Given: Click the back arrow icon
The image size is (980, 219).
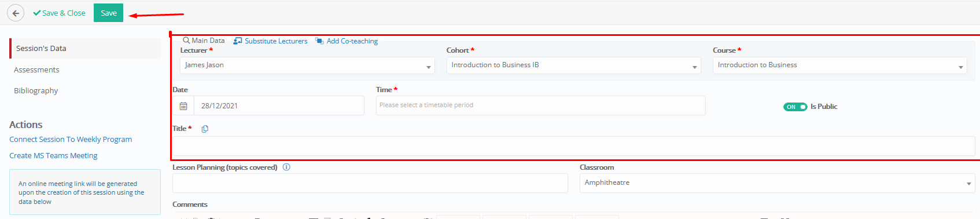Looking at the screenshot, I should 16,13.
